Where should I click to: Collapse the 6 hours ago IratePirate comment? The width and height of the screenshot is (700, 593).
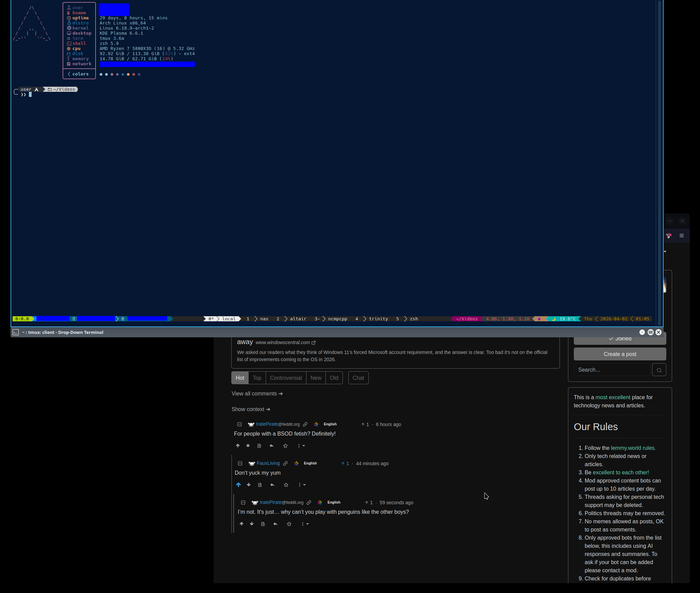239,424
